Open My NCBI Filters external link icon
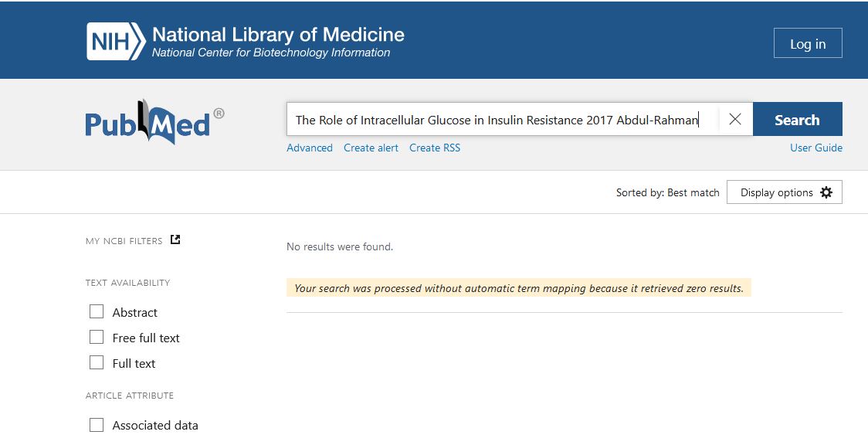 tap(175, 239)
